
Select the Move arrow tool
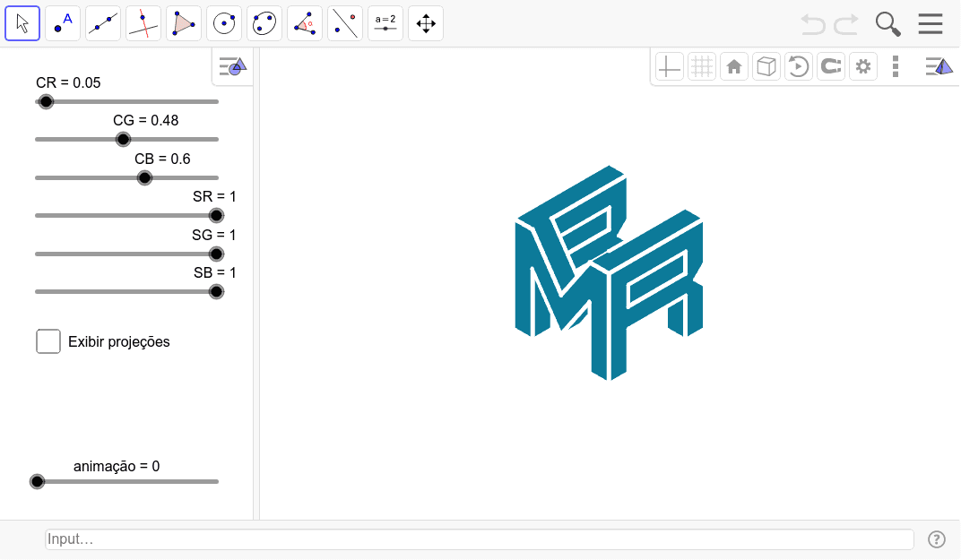[22, 23]
